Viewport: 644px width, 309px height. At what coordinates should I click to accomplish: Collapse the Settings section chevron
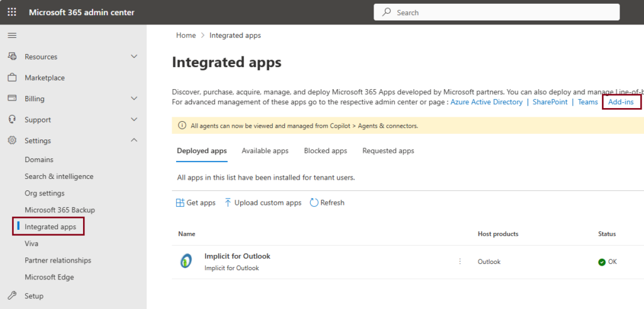click(x=134, y=140)
